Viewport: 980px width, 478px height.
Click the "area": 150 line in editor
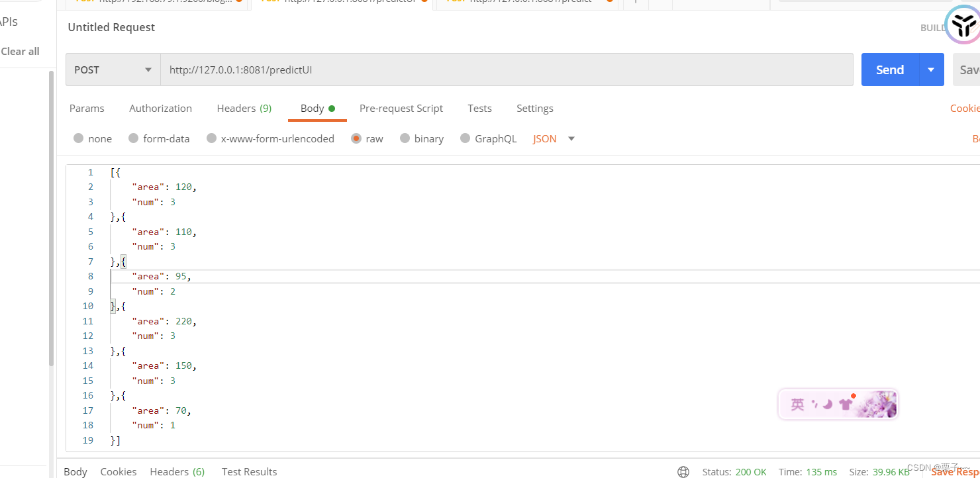[x=164, y=365]
